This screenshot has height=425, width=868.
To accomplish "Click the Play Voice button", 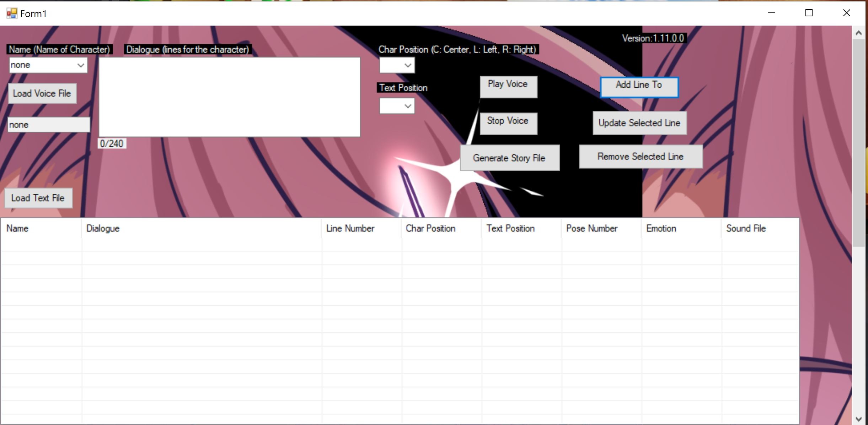I will click(x=508, y=87).
